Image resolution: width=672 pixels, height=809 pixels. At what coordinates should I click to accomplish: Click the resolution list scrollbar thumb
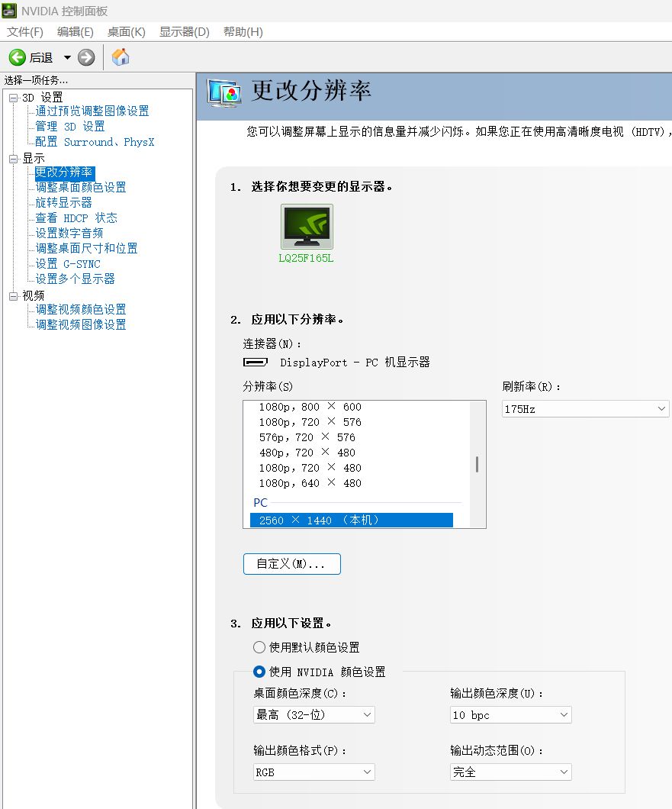pos(477,464)
